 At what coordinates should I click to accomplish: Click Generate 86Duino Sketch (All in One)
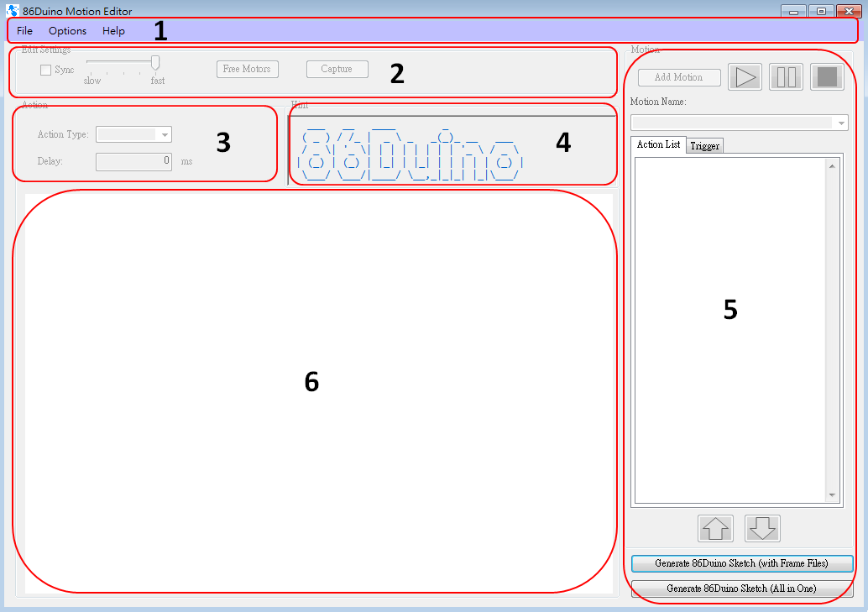point(742,588)
